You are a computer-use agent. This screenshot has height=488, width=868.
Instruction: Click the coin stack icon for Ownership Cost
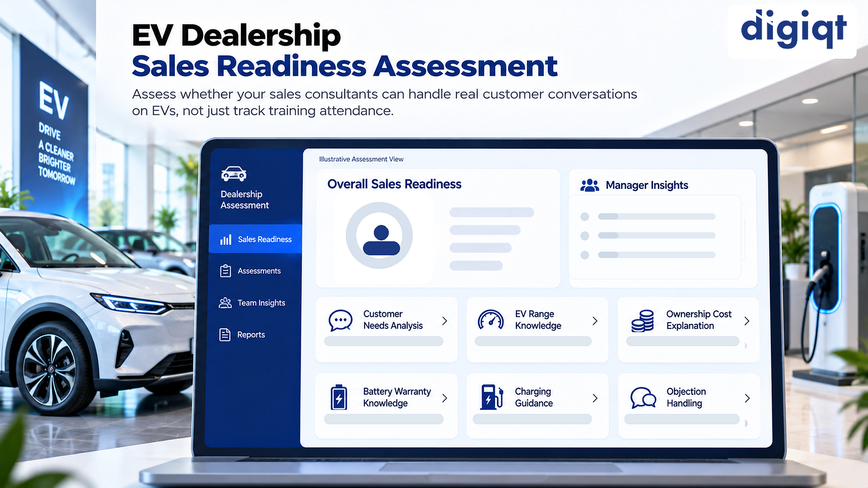point(643,321)
